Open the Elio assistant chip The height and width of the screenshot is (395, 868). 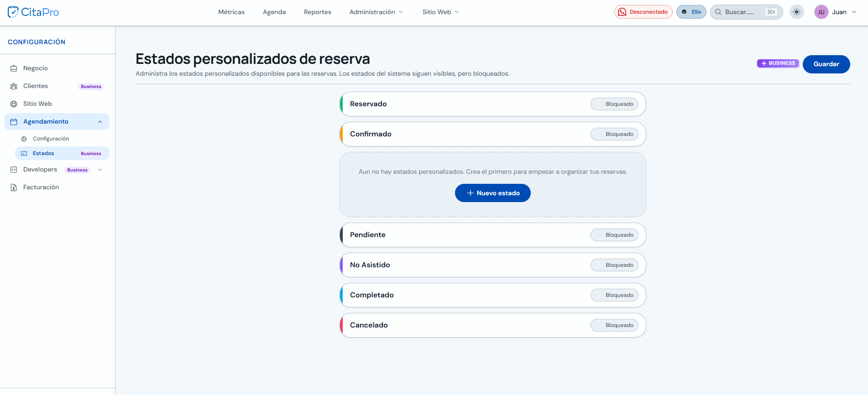[691, 12]
